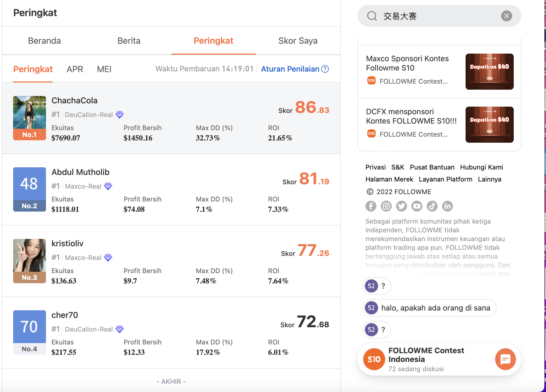Click the verified badge on kristioliv's Maxco-Real
This screenshot has width=546, height=392.
coord(108,258)
